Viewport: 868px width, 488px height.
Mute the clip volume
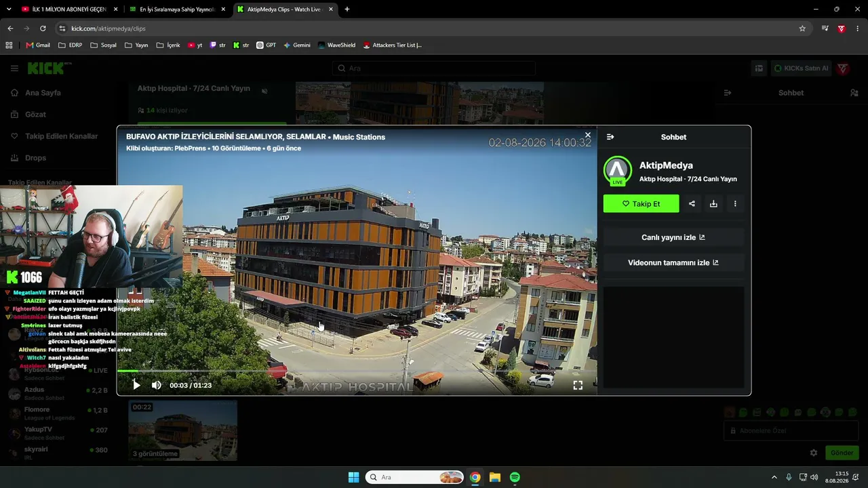pyautogui.click(x=157, y=385)
